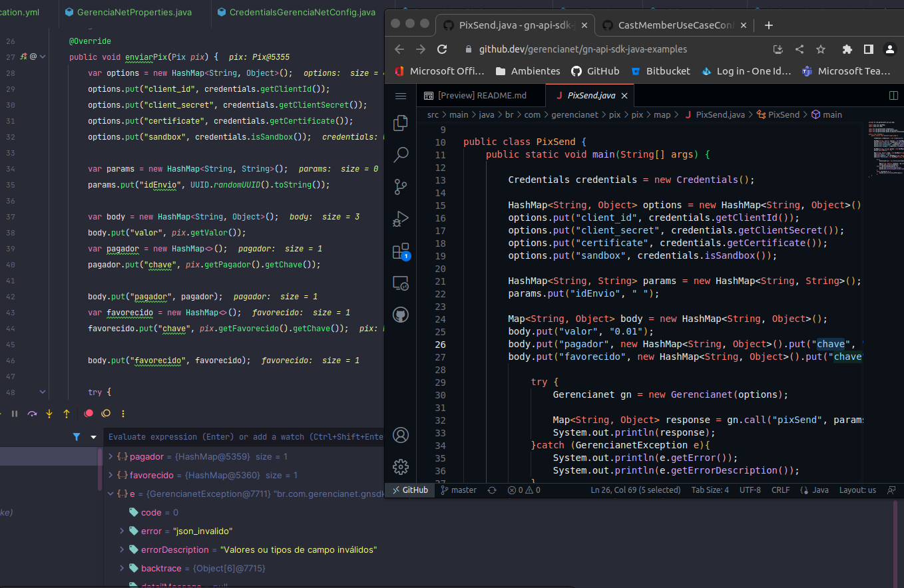Open dropdown arrow next to filter icon
The width and height of the screenshot is (904, 588).
coord(93,437)
